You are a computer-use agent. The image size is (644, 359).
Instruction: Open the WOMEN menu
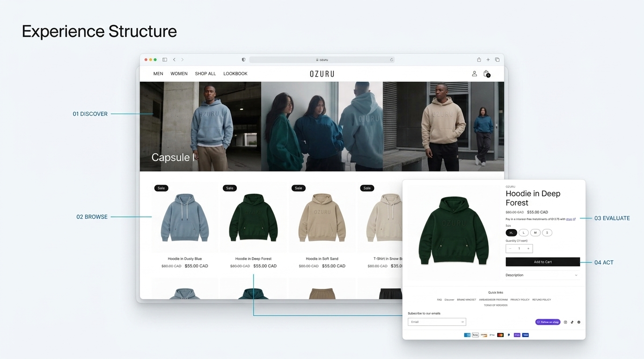(179, 74)
